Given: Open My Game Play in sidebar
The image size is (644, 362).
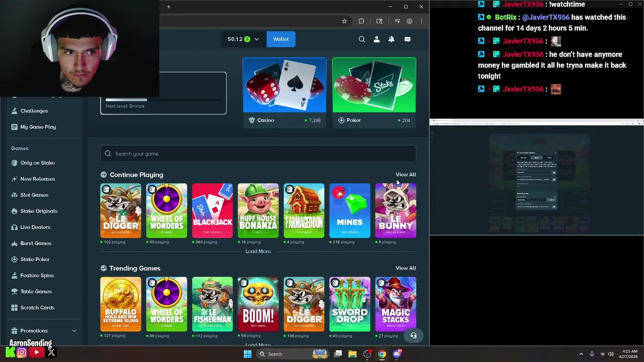Looking at the screenshot, I should [38, 127].
